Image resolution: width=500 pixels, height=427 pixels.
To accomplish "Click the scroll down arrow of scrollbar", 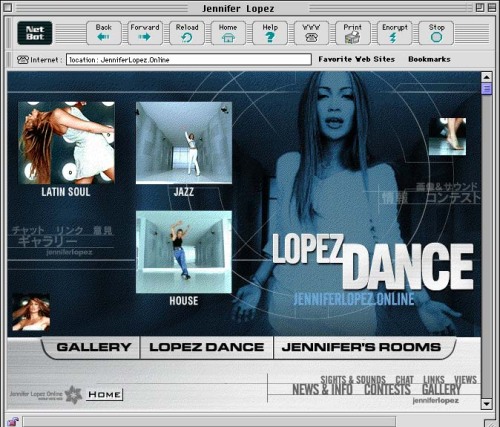I will [x=487, y=404].
